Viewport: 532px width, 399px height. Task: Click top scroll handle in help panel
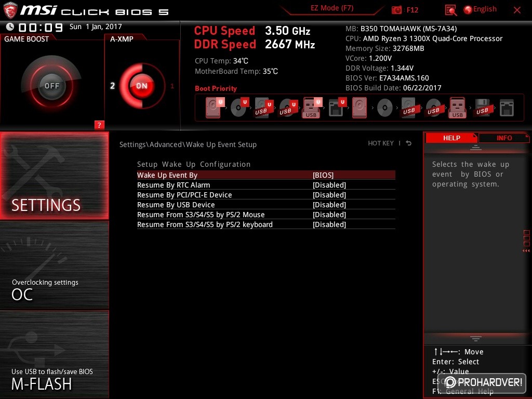476,147
